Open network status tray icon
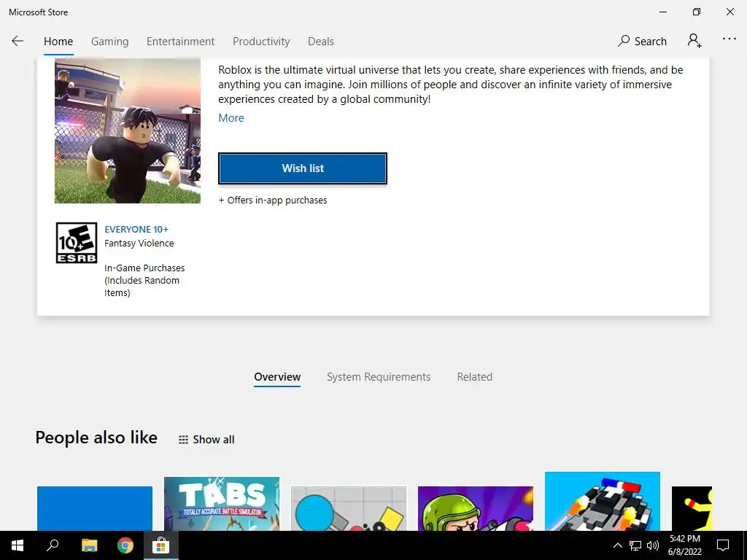The height and width of the screenshot is (560, 747). point(635,545)
